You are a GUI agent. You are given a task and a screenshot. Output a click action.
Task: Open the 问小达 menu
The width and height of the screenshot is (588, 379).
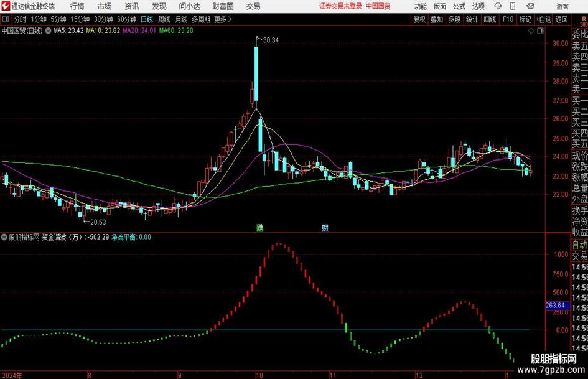189,6
